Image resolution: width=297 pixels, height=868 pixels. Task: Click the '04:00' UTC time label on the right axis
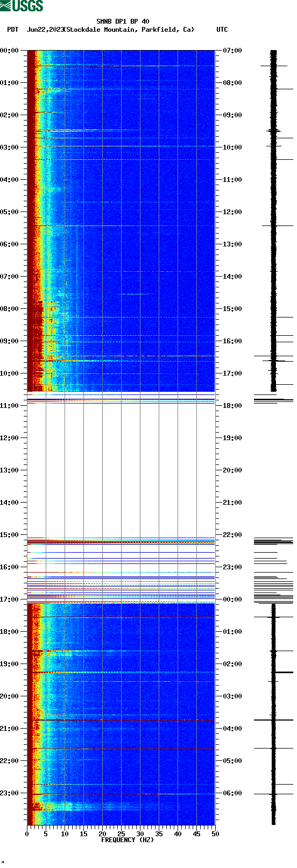pyautogui.click(x=232, y=729)
